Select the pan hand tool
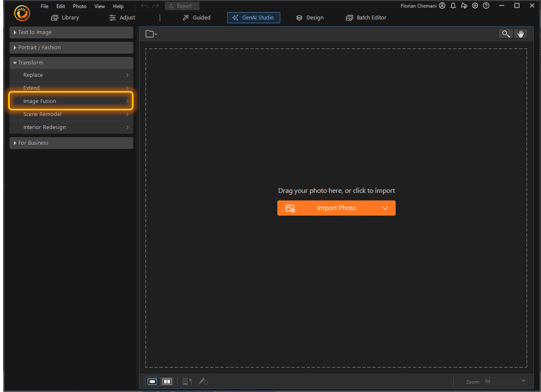Image resolution: width=541 pixels, height=392 pixels. pyautogui.click(x=521, y=34)
